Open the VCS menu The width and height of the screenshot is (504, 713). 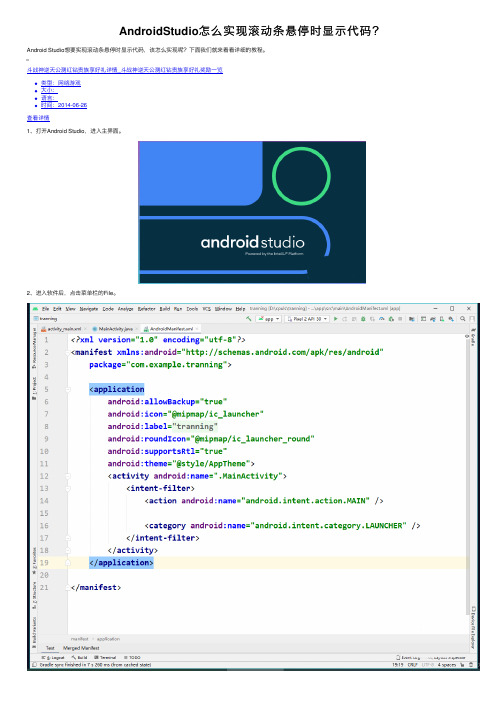pos(207,309)
